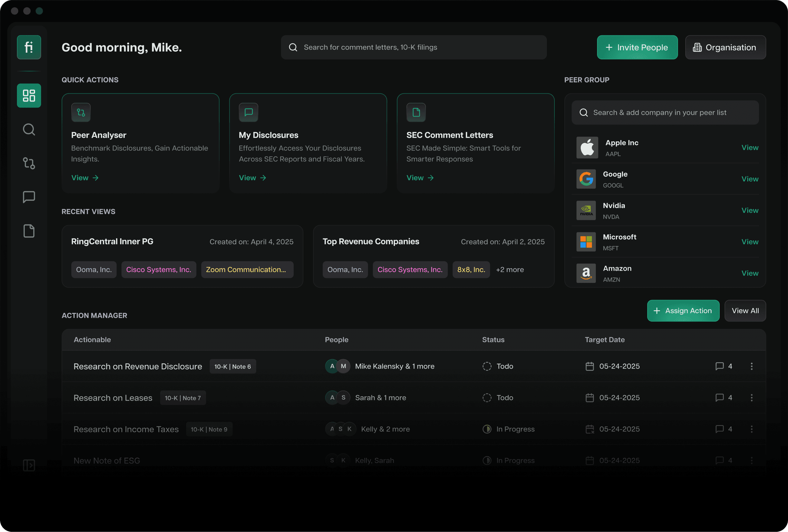The width and height of the screenshot is (788, 532).
Task: Expand '+2 more' in Top Revenue Companies
Action: coord(510,269)
